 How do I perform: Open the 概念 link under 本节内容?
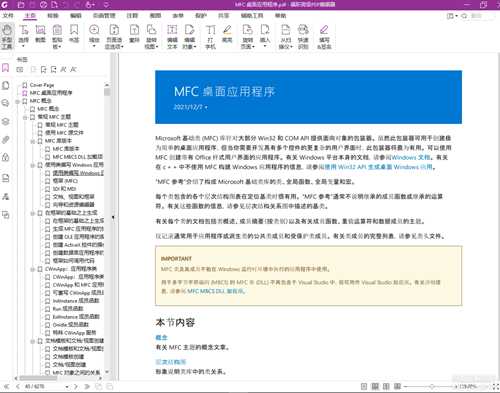click(162, 338)
